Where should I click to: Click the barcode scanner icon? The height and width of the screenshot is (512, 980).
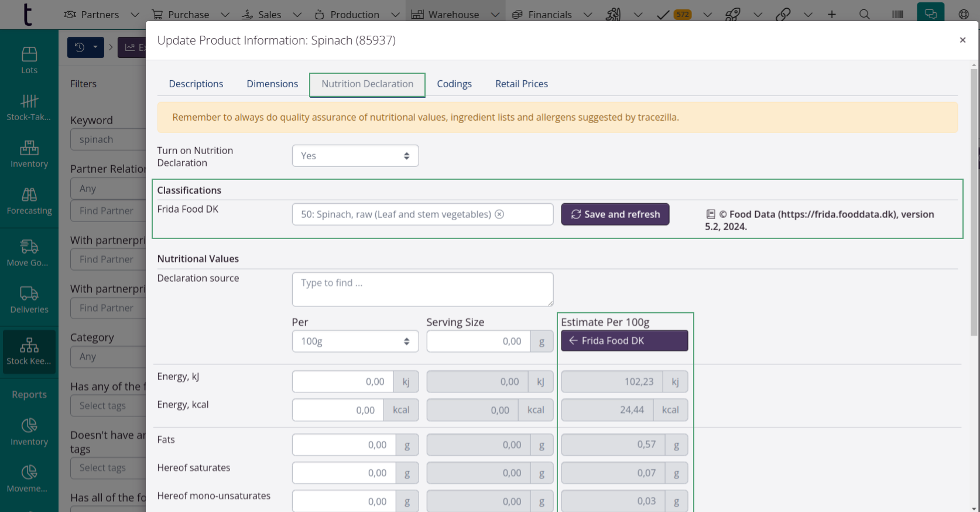(897, 15)
